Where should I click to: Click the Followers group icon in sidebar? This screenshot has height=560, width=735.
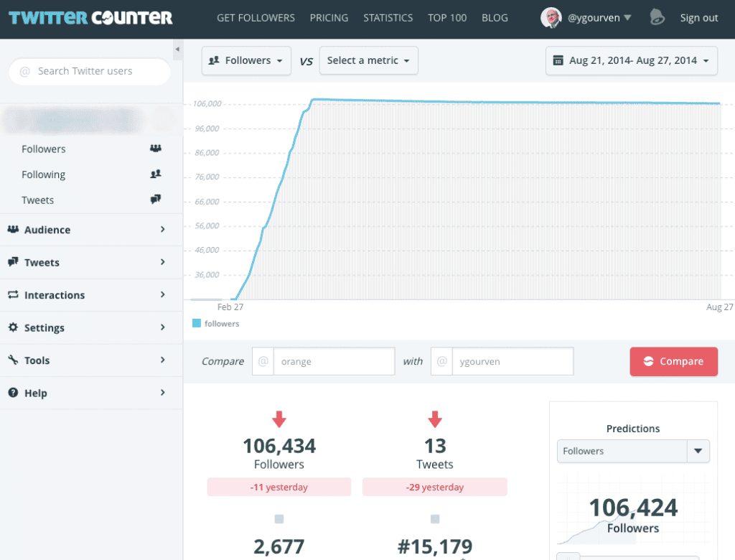click(x=156, y=149)
